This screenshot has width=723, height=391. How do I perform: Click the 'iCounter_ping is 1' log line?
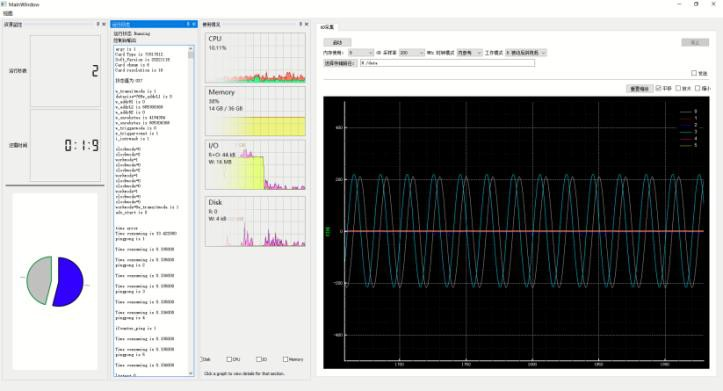click(135, 328)
